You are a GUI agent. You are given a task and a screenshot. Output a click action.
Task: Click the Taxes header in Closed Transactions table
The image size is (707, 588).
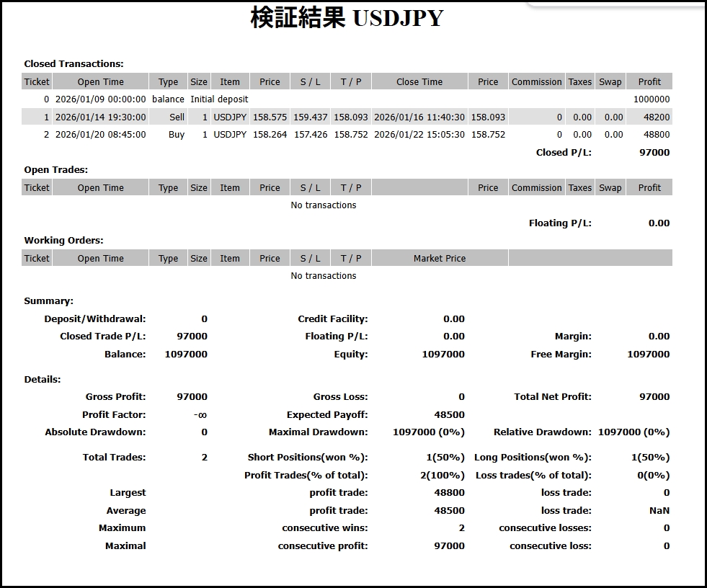click(x=579, y=82)
